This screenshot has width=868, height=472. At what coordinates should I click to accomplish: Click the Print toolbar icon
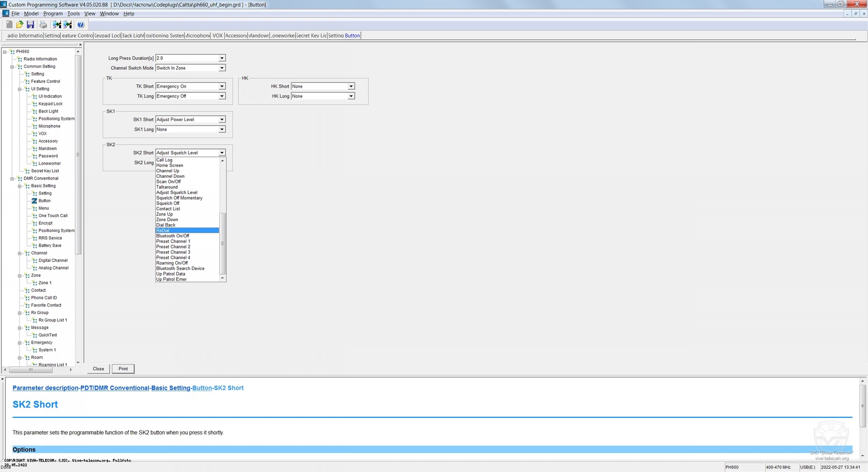tap(43, 25)
